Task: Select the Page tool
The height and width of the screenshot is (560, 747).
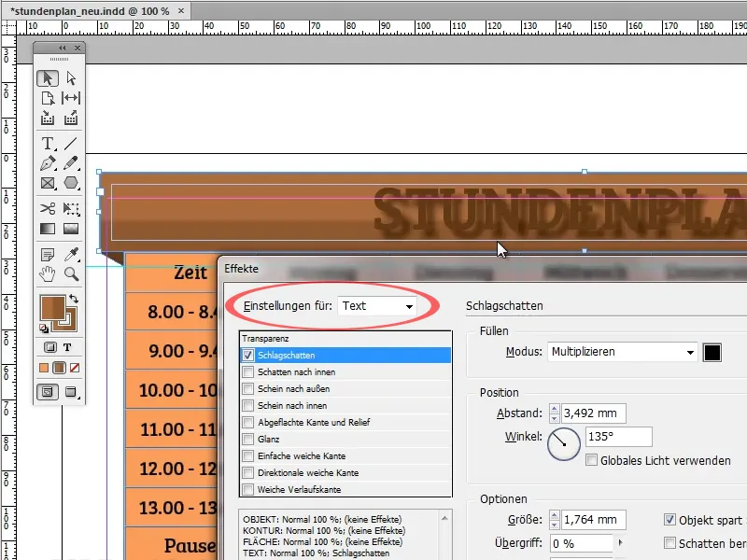Action: point(48,98)
